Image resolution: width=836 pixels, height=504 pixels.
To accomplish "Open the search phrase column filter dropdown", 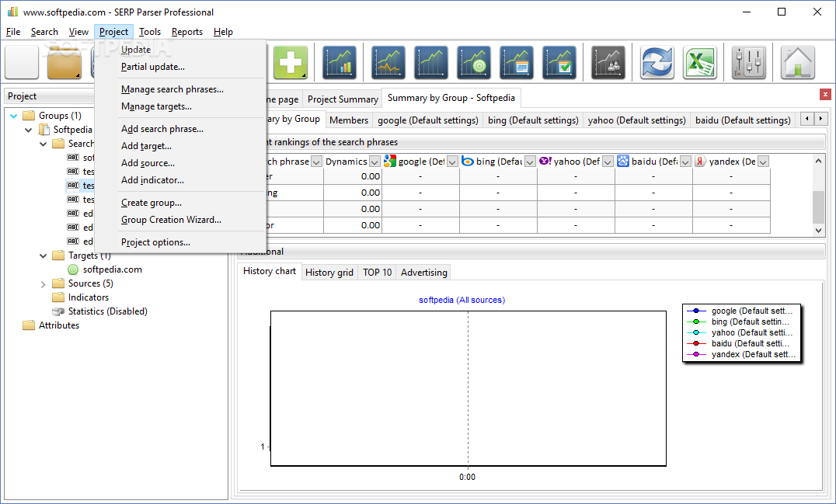I will 316,162.
